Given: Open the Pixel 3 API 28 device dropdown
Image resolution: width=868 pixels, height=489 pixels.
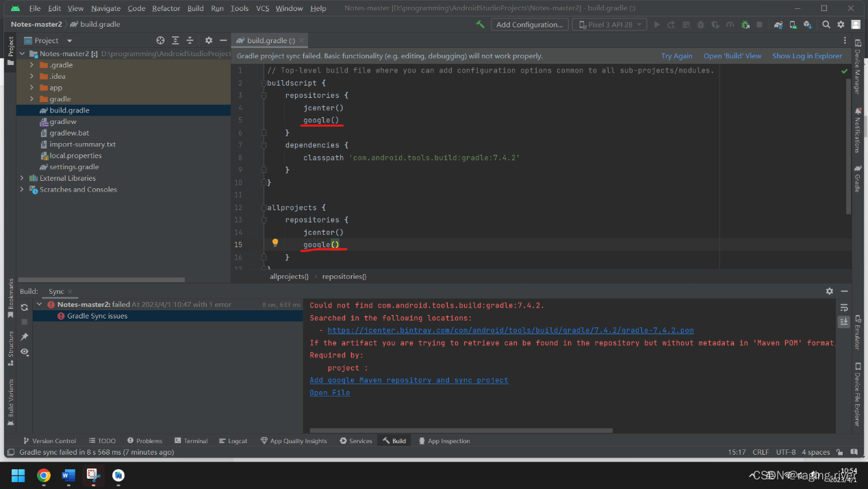Looking at the screenshot, I should coord(609,25).
